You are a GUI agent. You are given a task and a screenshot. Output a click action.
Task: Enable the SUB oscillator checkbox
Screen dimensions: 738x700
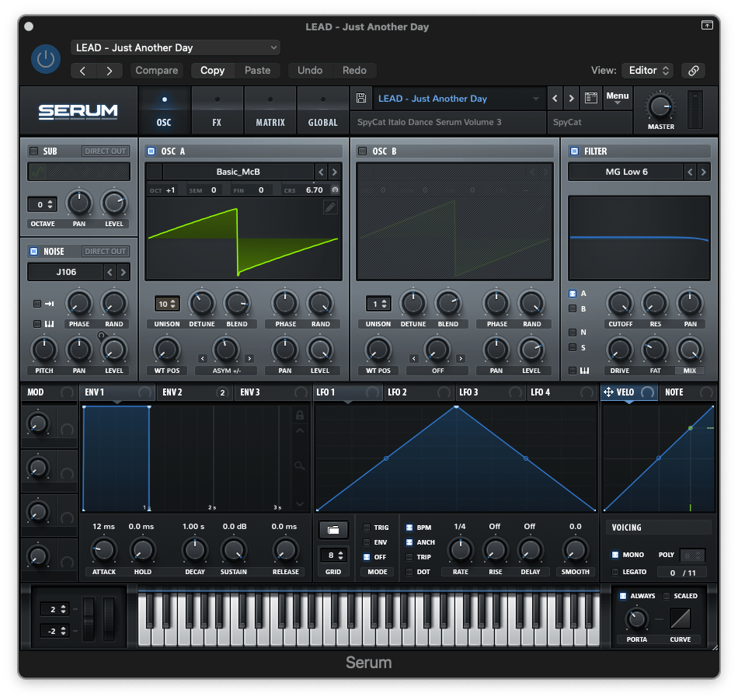point(34,151)
